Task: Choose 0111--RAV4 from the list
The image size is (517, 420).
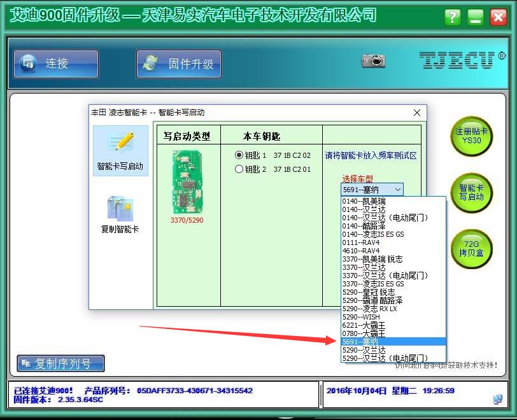Action: click(x=393, y=242)
